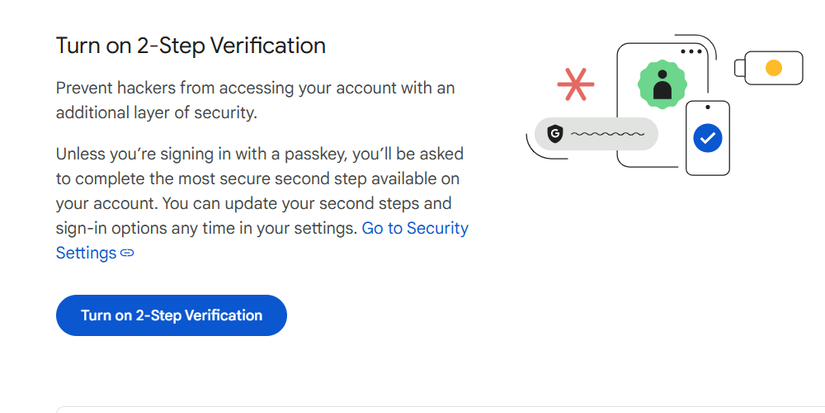825x413 pixels.
Task: Click the "Turn on 2-Step Verification" heading
Action: point(190,45)
